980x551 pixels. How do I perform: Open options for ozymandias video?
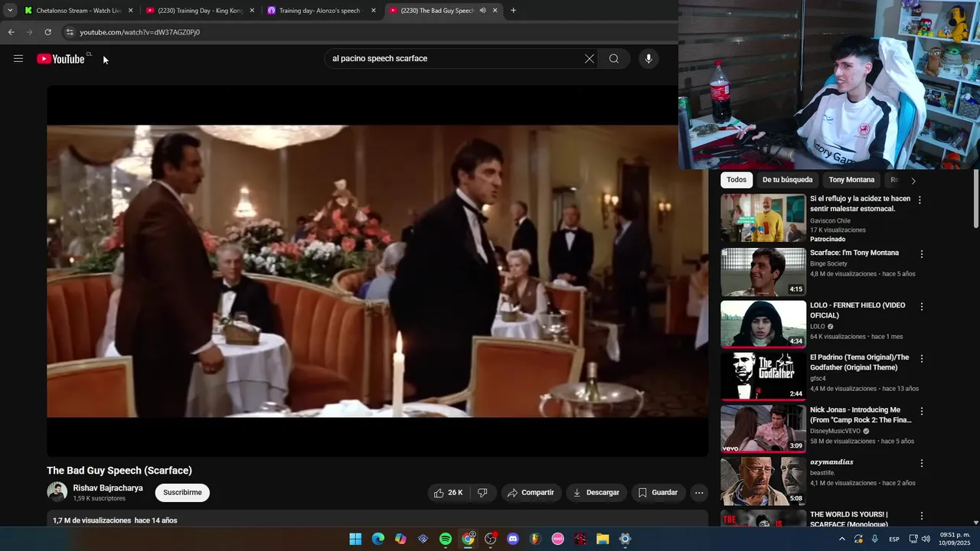click(x=922, y=464)
